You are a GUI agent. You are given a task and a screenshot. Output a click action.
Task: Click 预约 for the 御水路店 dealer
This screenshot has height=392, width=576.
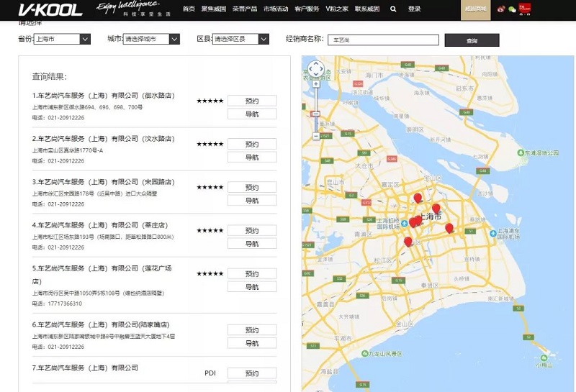pos(252,101)
